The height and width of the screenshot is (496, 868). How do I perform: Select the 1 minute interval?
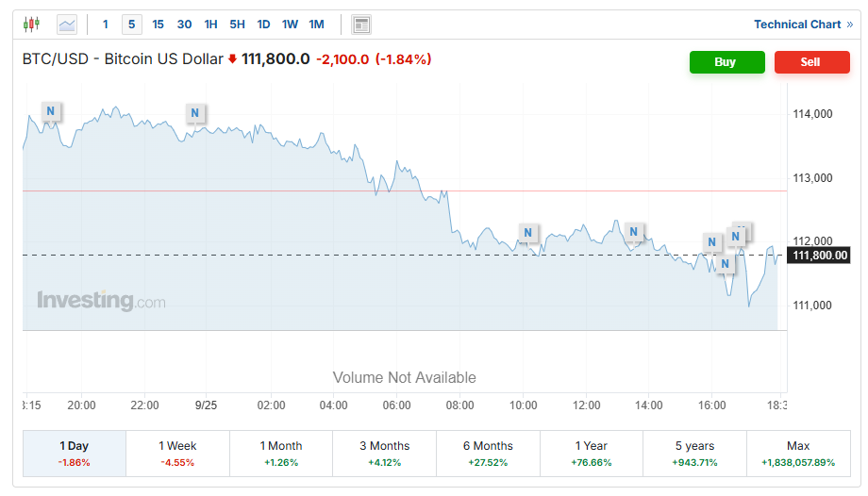(x=105, y=25)
